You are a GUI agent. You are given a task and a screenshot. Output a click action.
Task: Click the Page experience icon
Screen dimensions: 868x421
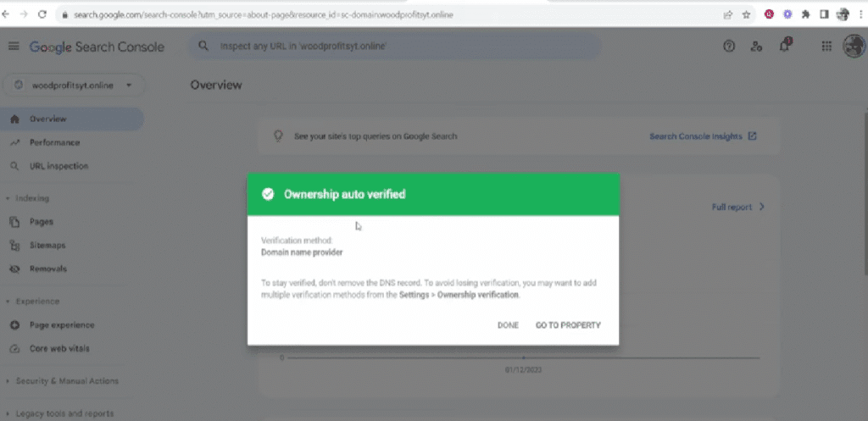[15, 325]
